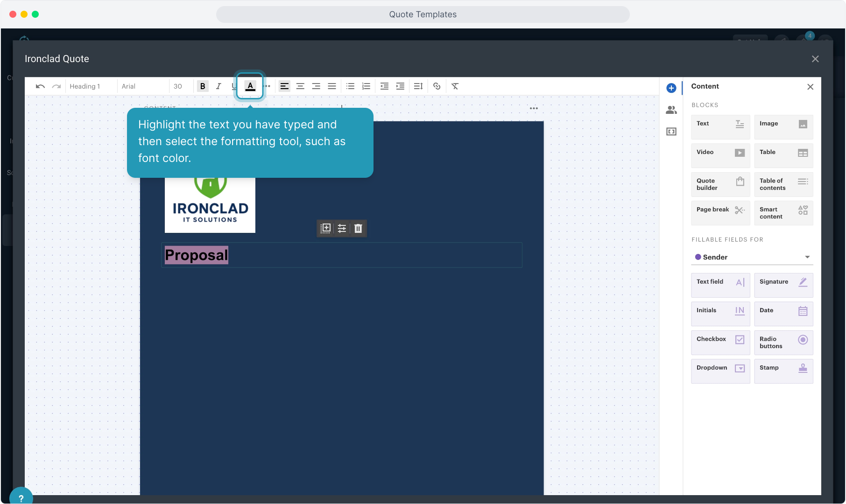Viewport: 846px width, 504px height.
Task: Redo the last undone edit
Action: tap(56, 86)
